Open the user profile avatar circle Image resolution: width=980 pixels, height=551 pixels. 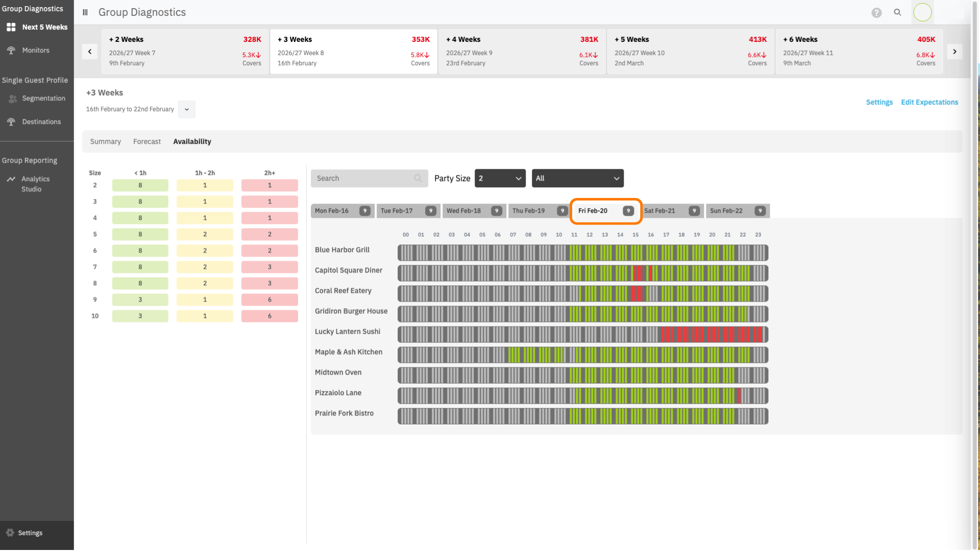point(922,12)
